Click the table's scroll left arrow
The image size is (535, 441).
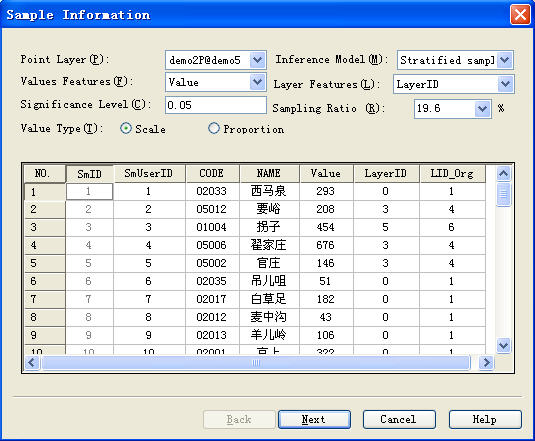click(32, 362)
